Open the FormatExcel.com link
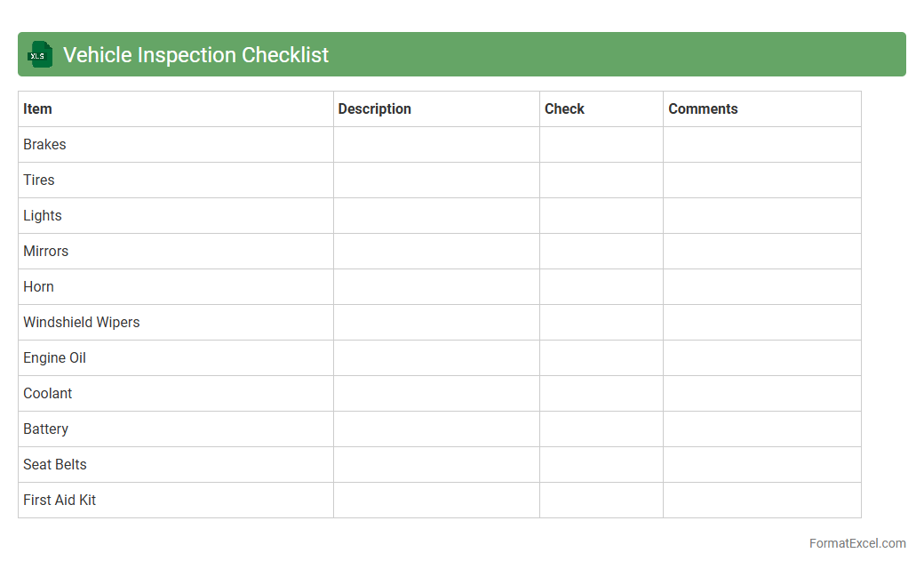Image resolution: width=924 pixels, height=569 pixels. (x=857, y=543)
